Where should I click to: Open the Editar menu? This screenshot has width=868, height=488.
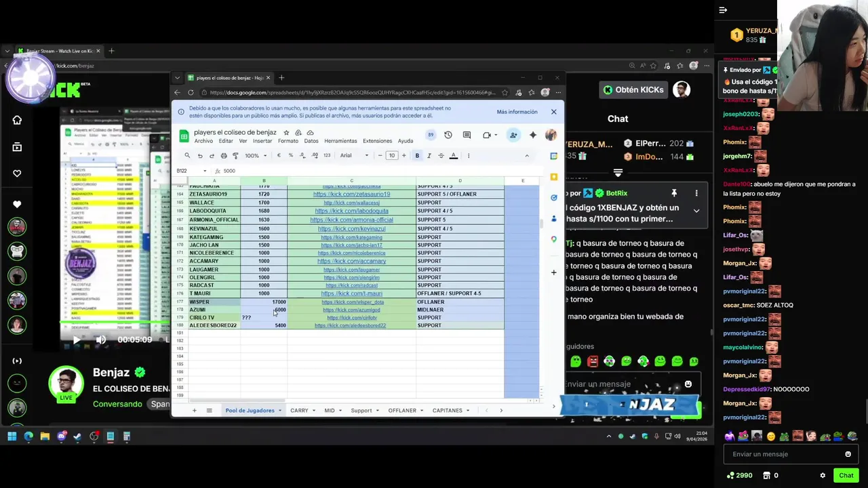pos(226,141)
